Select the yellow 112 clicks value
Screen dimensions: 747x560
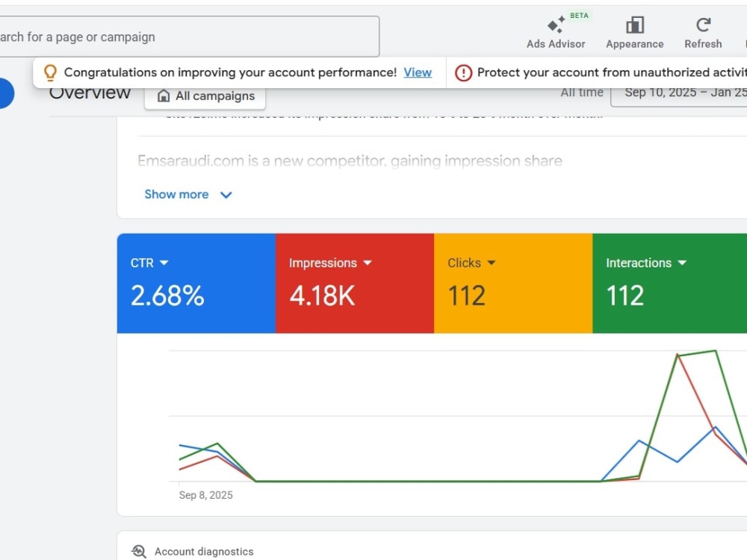(466, 295)
